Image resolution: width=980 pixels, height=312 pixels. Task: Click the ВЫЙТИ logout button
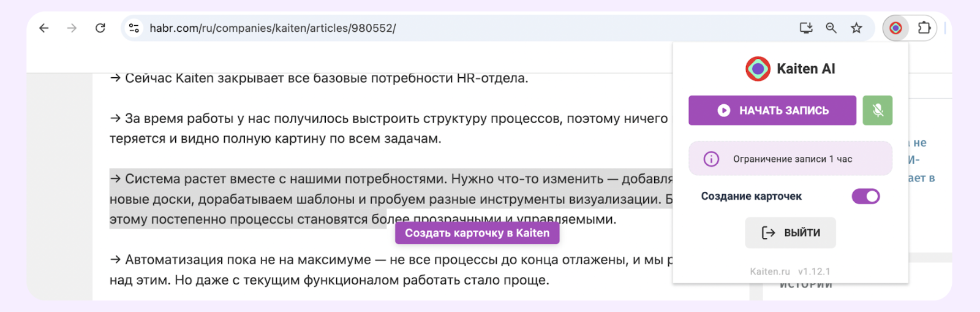pyautogui.click(x=790, y=233)
